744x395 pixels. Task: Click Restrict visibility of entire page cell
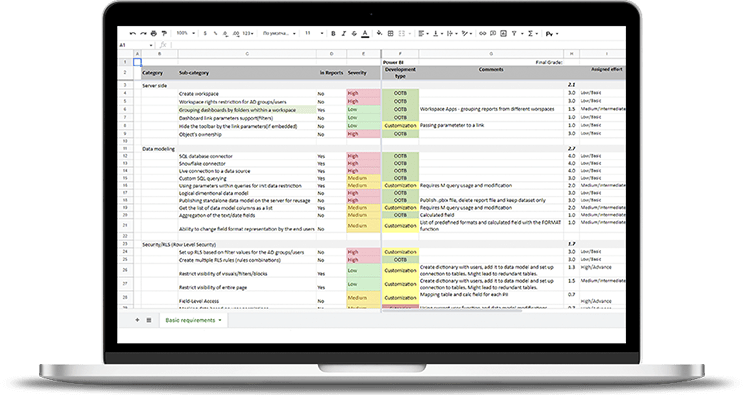247,284
